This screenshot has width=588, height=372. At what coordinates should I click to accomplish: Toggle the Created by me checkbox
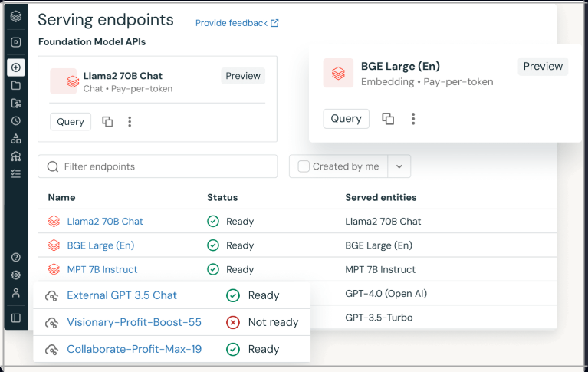pos(304,166)
